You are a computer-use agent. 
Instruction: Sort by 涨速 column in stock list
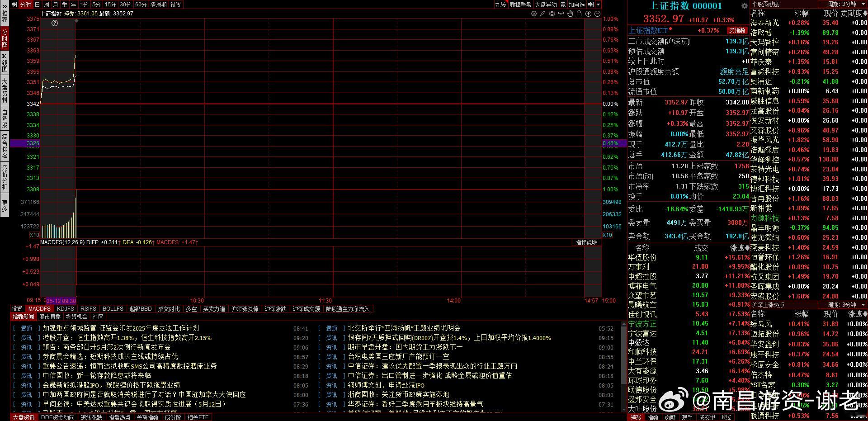point(740,248)
